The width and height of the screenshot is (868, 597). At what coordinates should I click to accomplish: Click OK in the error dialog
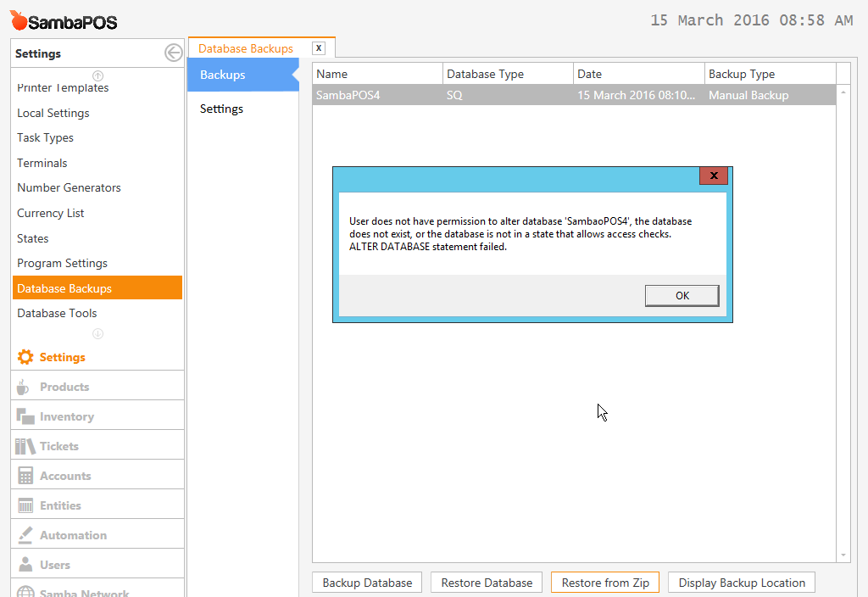(682, 296)
